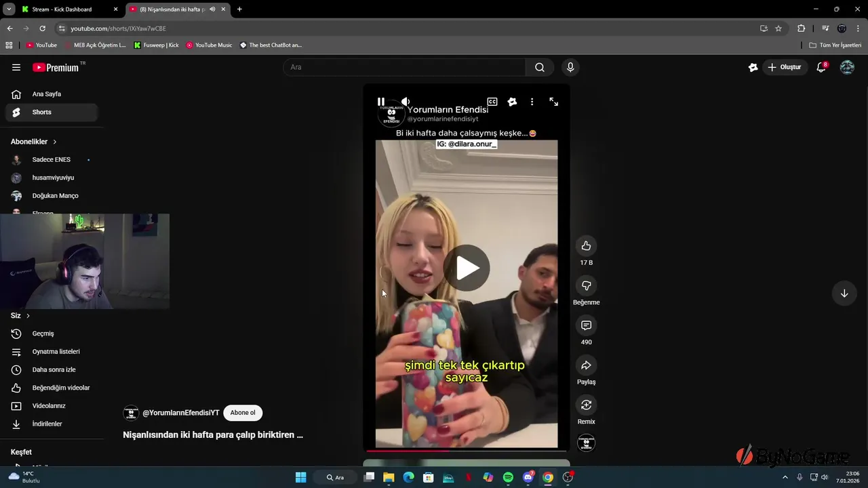
Task: Select Shorts in the sidebar
Action: tap(52, 112)
